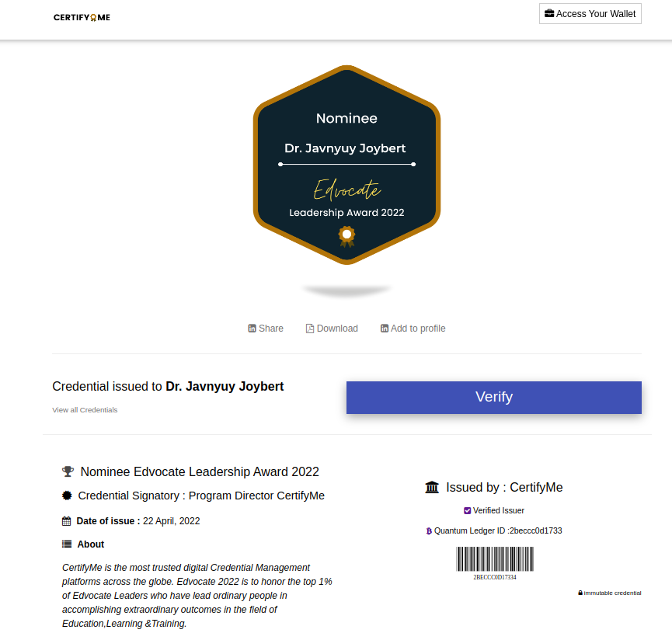Click the wallet icon in Access Your Wallet
Image resolution: width=672 pixels, height=633 pixels.
coord(549,13)
